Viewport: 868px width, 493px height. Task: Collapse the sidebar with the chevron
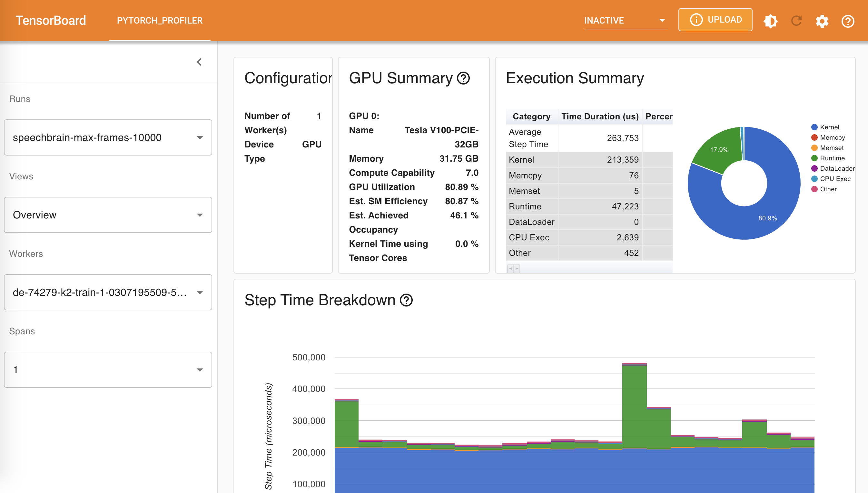(199, 62)
